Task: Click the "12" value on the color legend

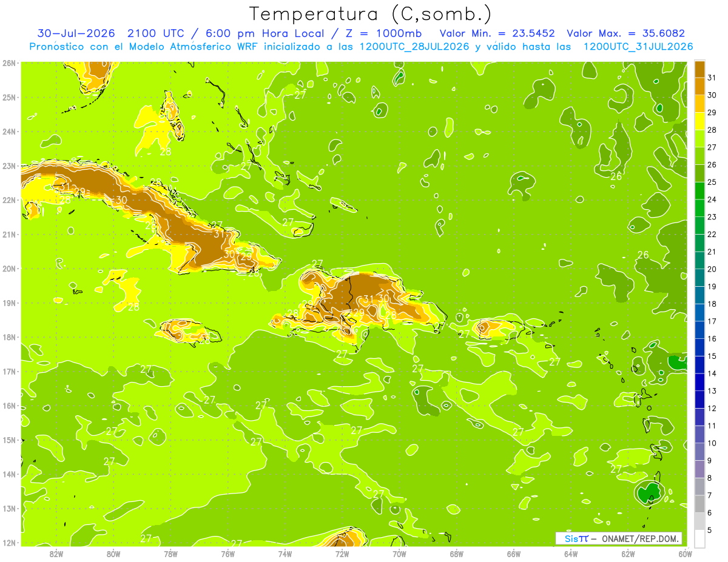Action: 712,409
